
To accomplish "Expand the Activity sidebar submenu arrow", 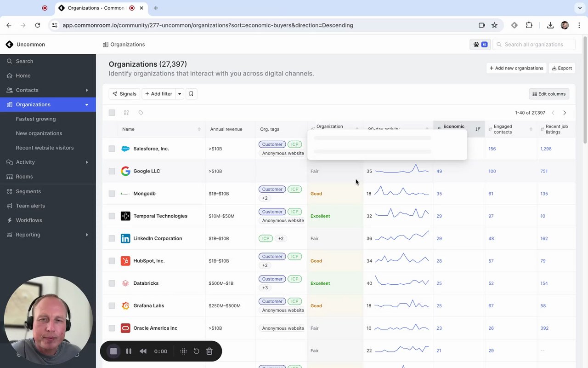I will click(87, 162).
